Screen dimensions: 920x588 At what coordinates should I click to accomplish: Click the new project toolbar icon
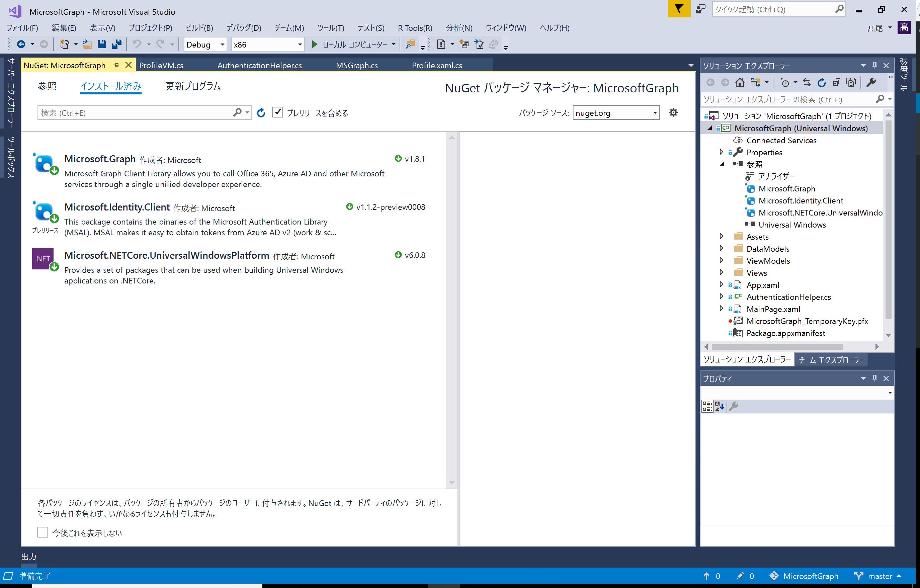(x=64, y=44)
